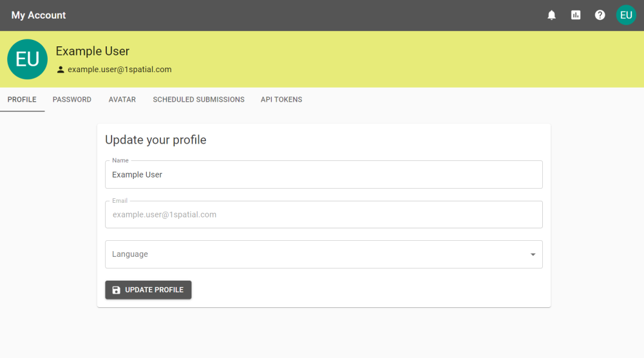This screenshot has width=644, height=358.
Task: Click the My Account page title
Action: (x=39, y=15)
